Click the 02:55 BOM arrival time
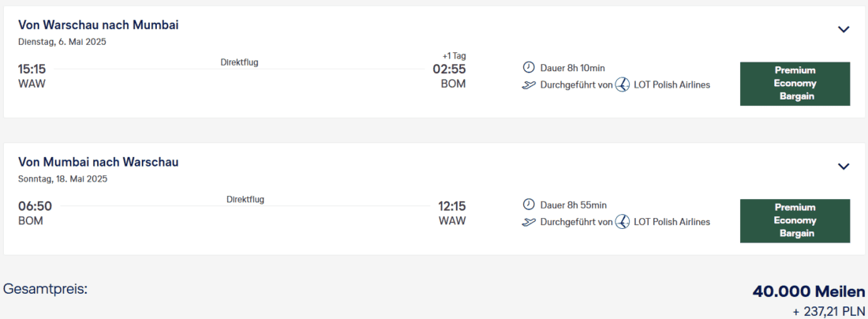 (x=449, y=69)
